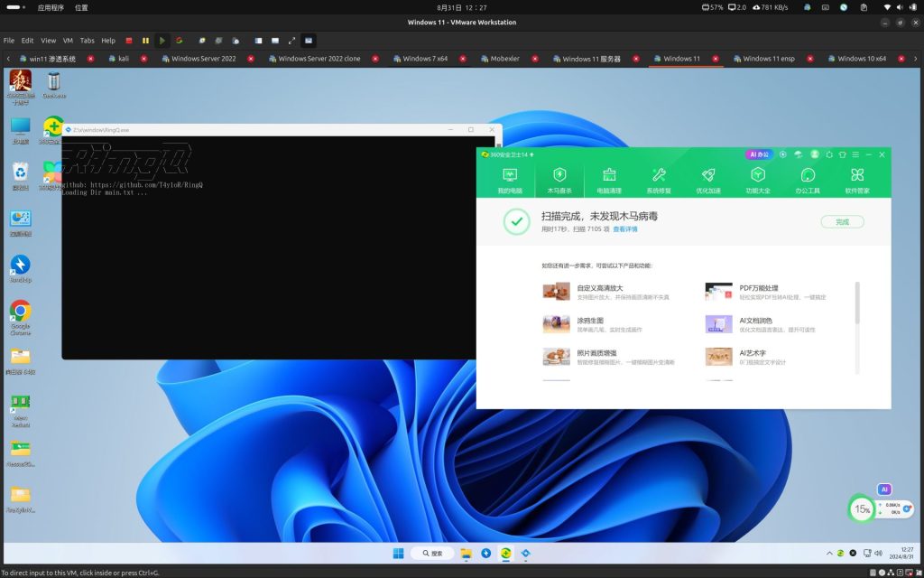Screen dimensions: 924x578
Task: Click the AI 办公 button in 360 titlebar
Action: [x=759, y=154]
